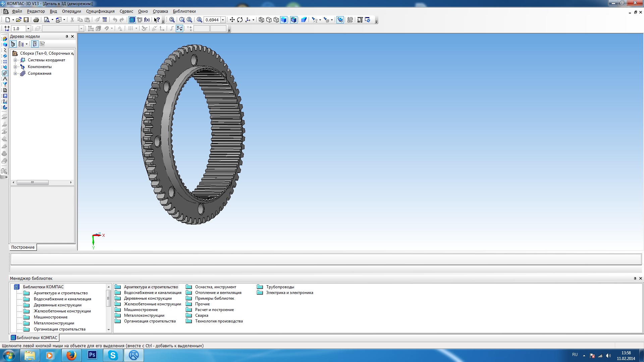644x362 pixels.
Task: Click the Print icon in toolbar
Action: click(x=36, y=20)
